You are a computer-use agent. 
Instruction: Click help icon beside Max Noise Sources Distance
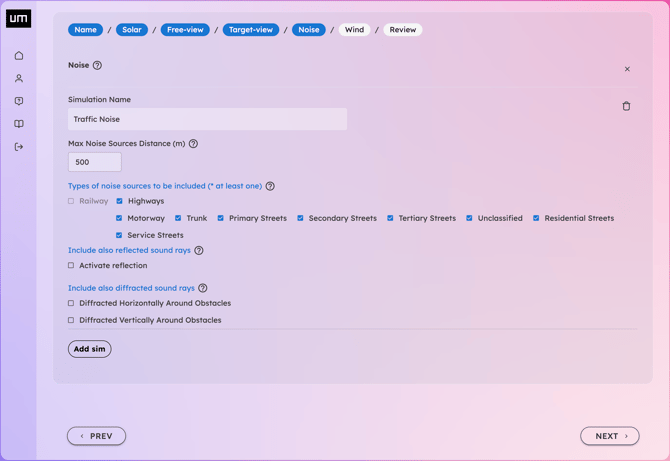pos(193,144)
